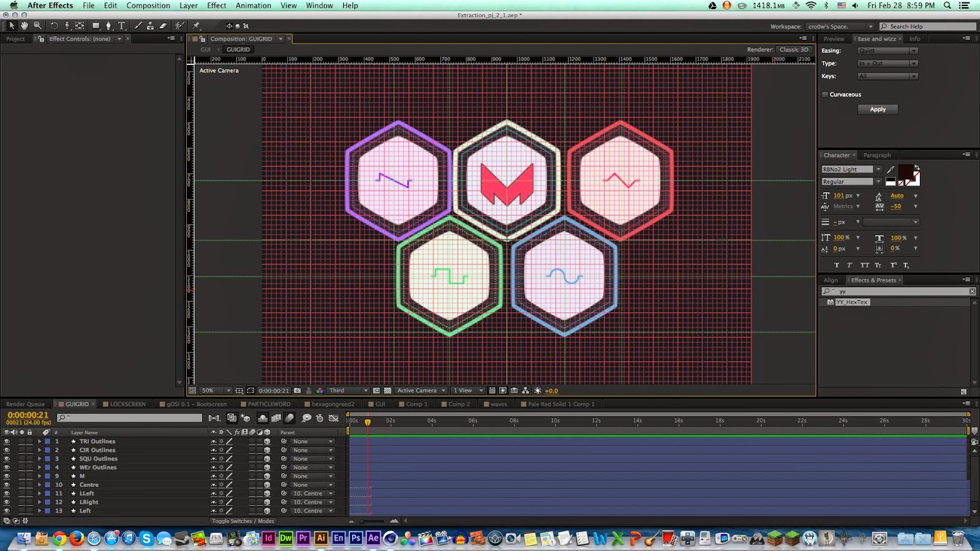This screenshot has height=551, width=980.
Task: Open the Parent dropdown for LLeft layer
Action: click(312, 493)
